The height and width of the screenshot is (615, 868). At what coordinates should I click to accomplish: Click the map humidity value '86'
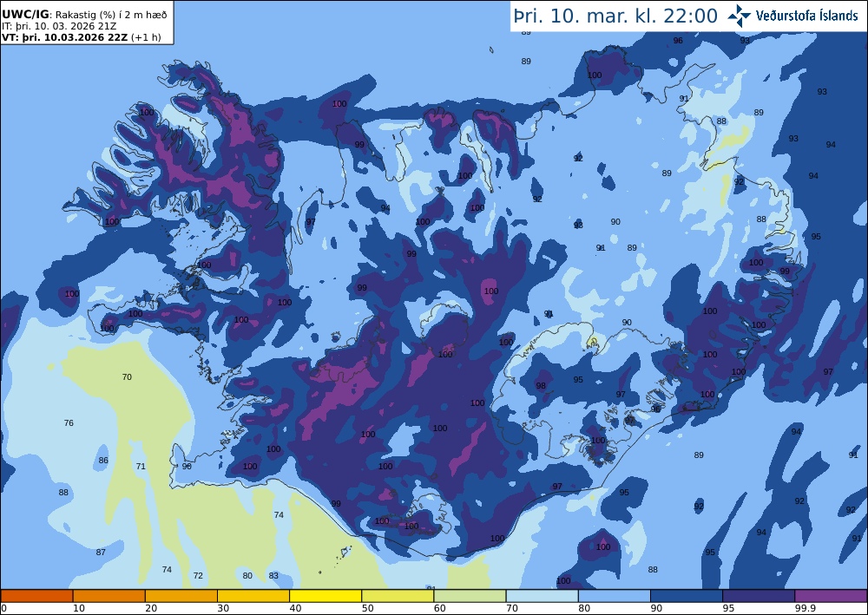pos(103,460)
